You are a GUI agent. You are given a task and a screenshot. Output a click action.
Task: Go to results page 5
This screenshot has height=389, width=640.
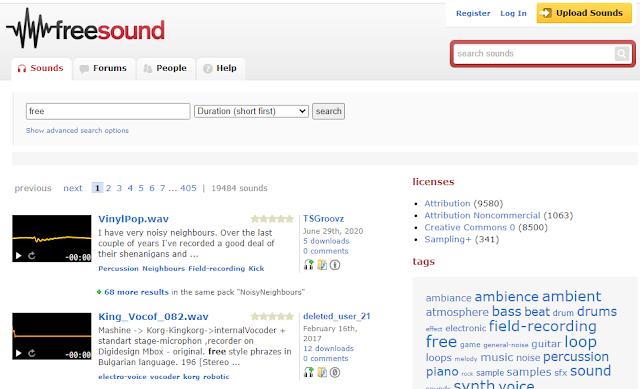[x=141, y=188]
